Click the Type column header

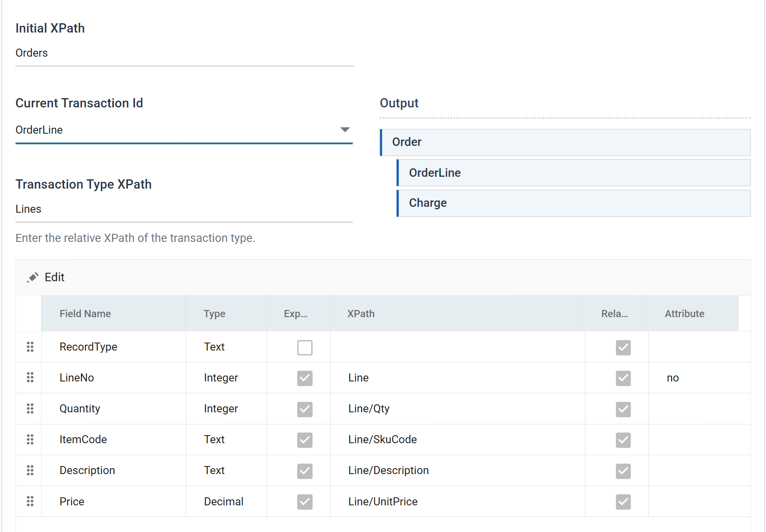[x=226, y=313]
